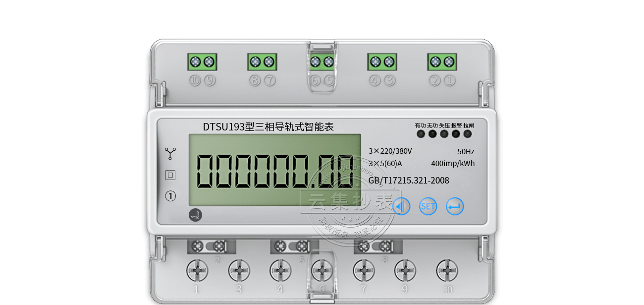This screenshot has height=305, width=644.
Task: Click the double-square insulation class icon
Action: click(170, 175)
